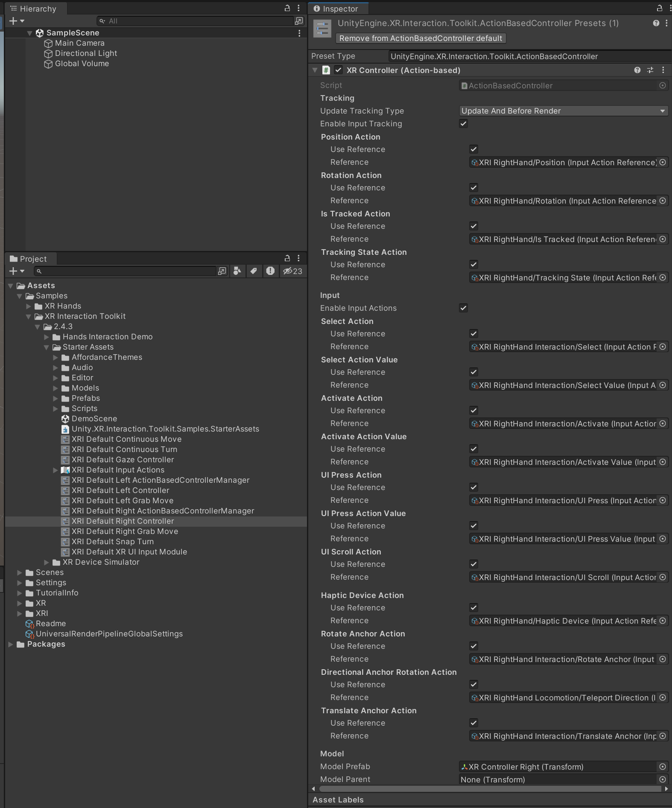The image size is (672, 808).
Task: Click the Project search input field
Action: (x=125, y=271)
